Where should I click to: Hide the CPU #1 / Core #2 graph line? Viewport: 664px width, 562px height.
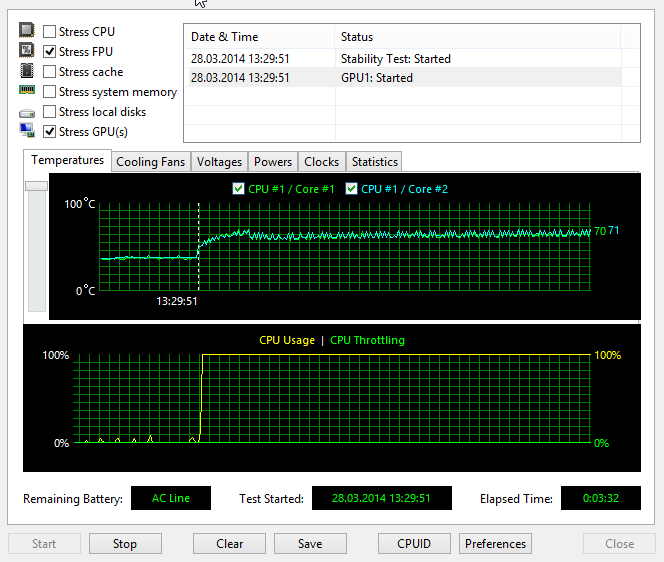pos(351,188)
